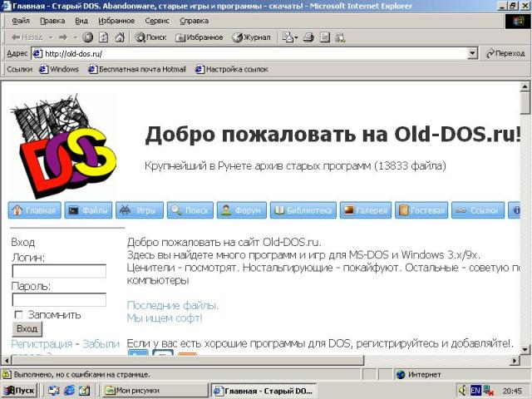This screenshot has height=399, width=532.
Task: Open Настройка ссылок link
Action: click(x=232, y=69)
